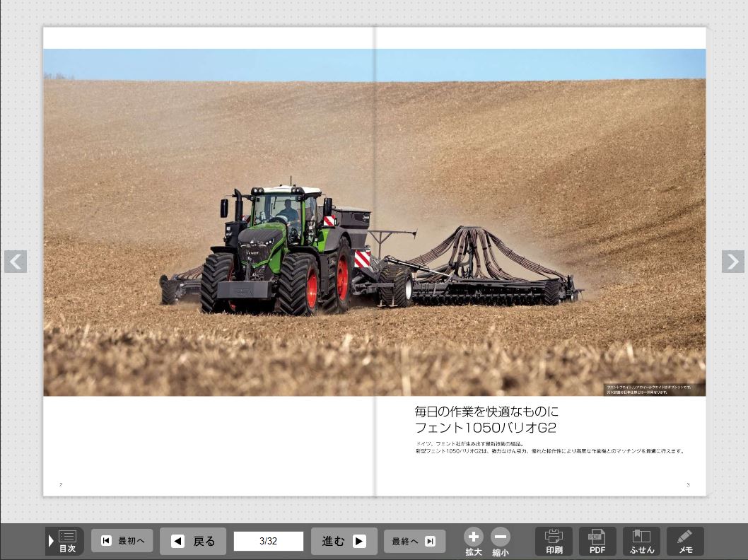Download the catalog as PDF
Viewport: 748px width, 560px height.
click(597, 542)
